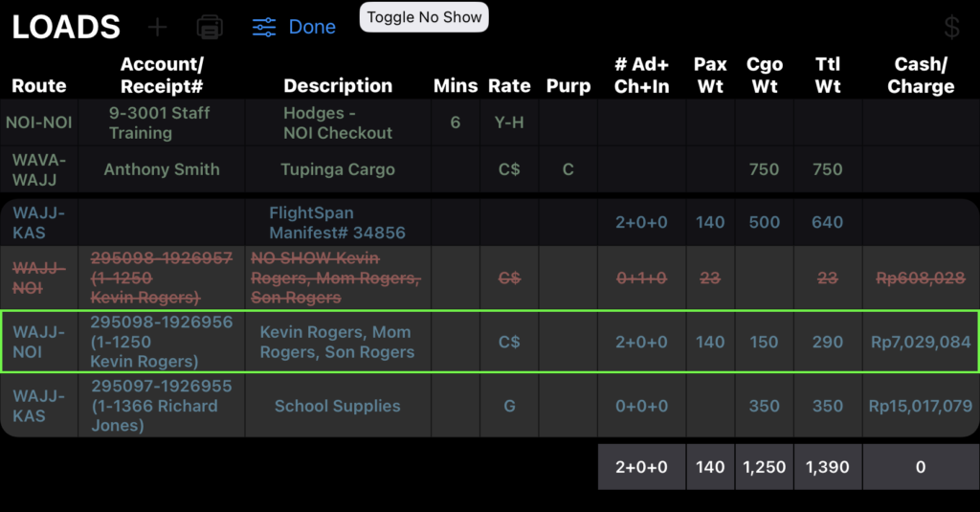Viewport: 980px width, 512px height.
Task: Click the Rate column header
Action: pyautogui.click(x=509, y=85)
